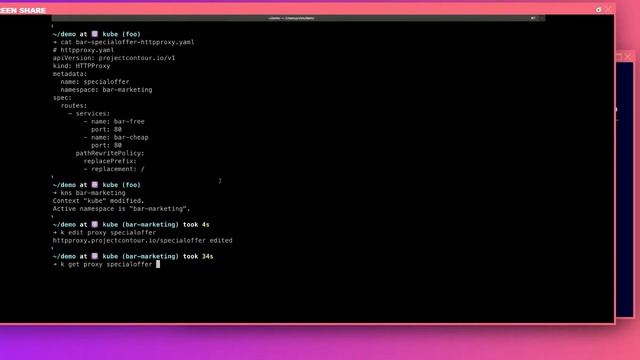
Task: Click the 'spec:' line
Action: pyautogui.click(x=62, y=98)
